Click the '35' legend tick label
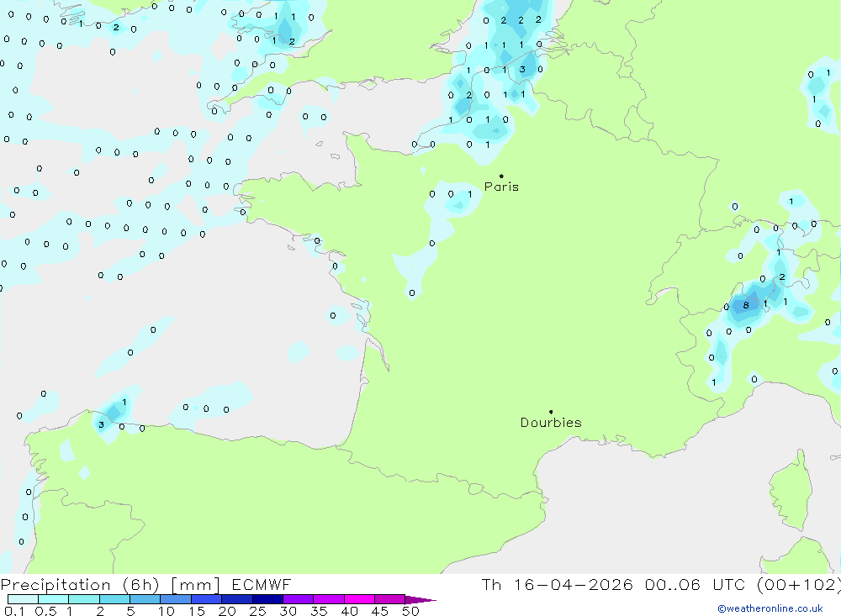 [319, 611]
